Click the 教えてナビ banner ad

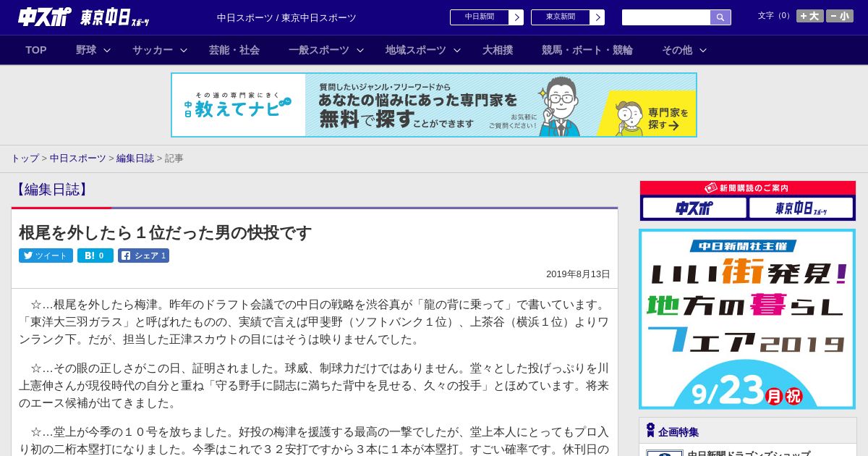(x=434, y=105)
